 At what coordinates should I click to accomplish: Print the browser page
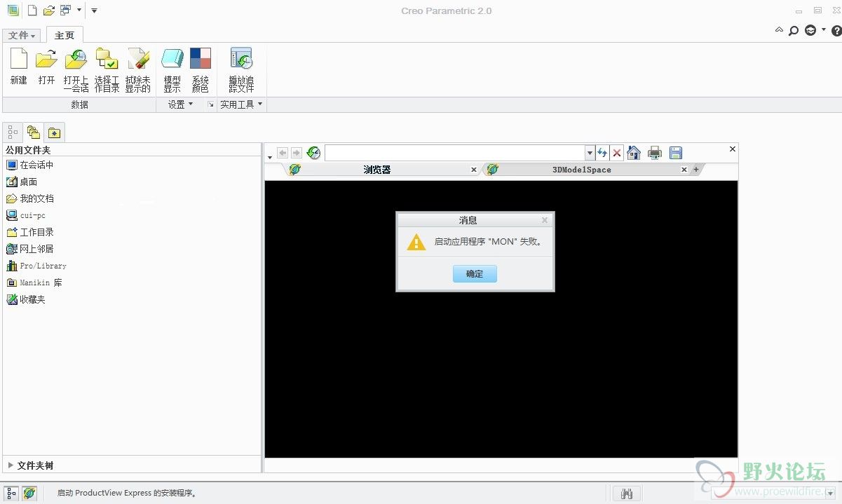tap(655, 153)
